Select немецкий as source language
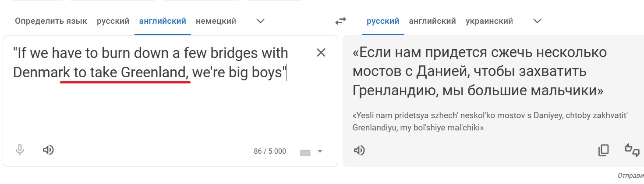The height and width of the screenshot is (184, 644). [216, 21]
